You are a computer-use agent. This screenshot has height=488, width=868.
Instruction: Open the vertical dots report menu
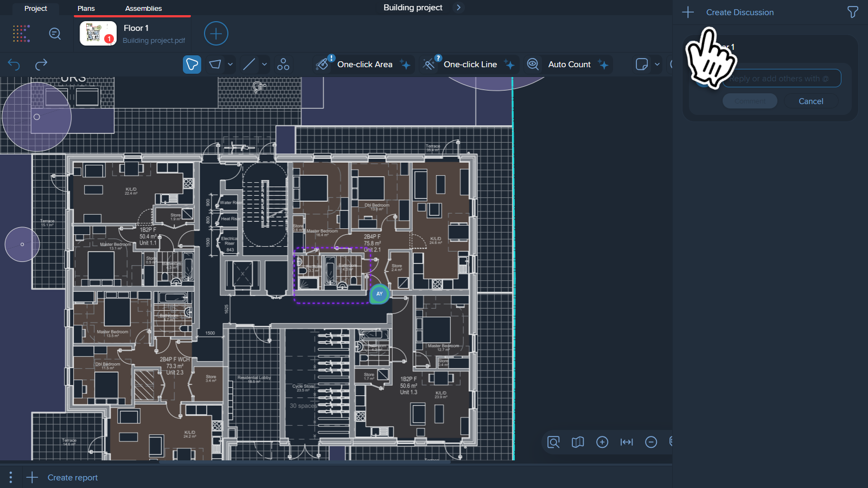(10, 477)
